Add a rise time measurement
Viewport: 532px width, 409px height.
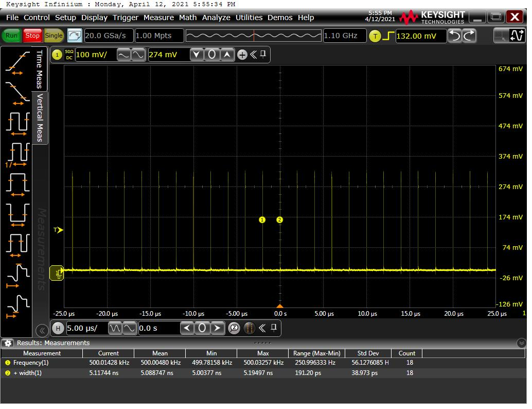pyautogui.click(x=17, y=63)
